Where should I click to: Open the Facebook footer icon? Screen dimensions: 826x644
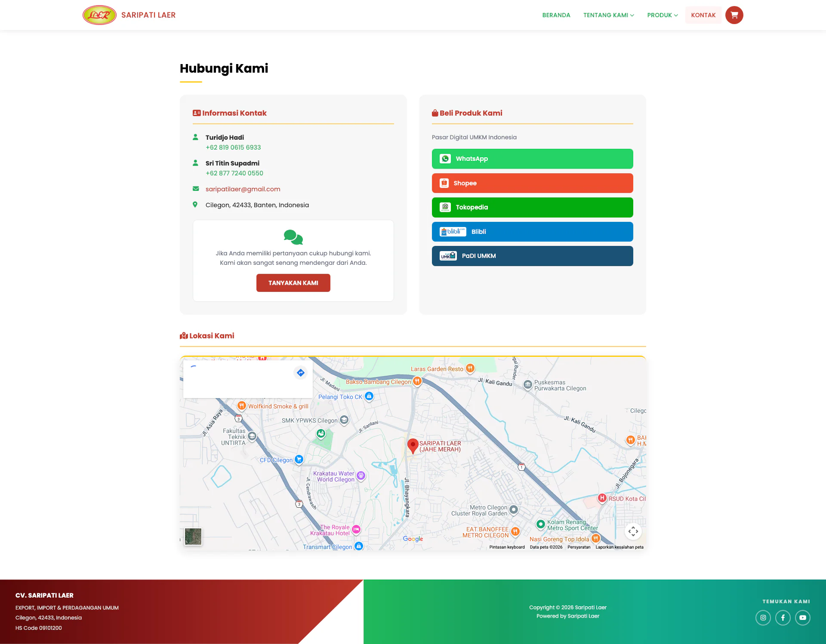pyautogui.click(x=783, y=618)
